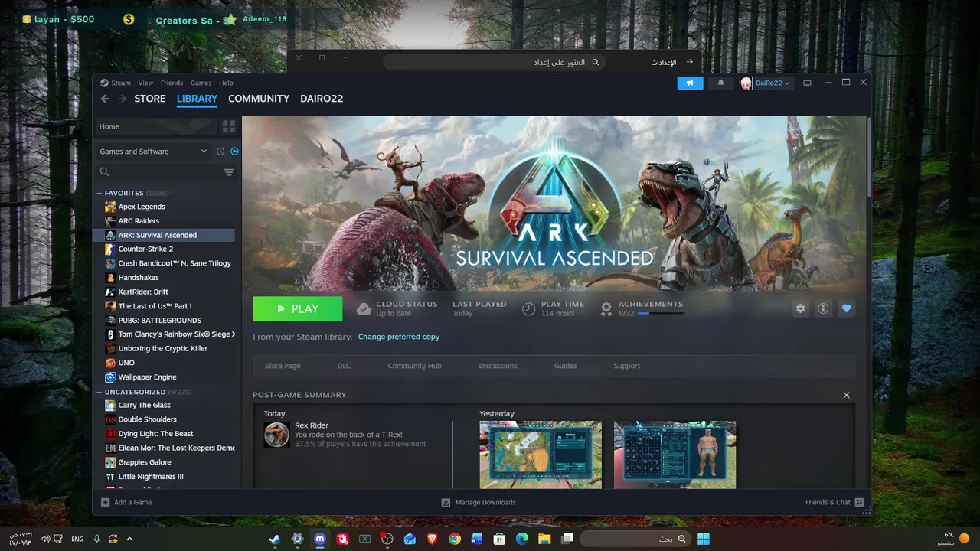This screenshot has height=551, width=980.
Task: Click the achievements progress bar
Action: 660,314
